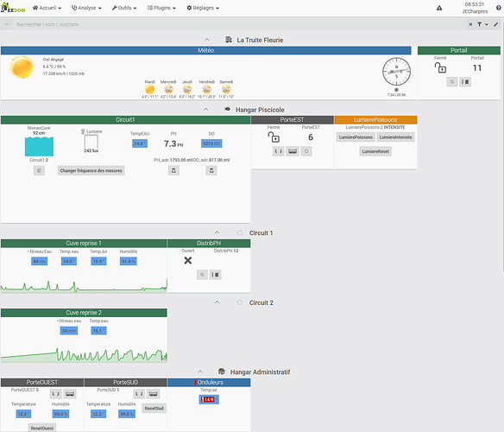
Task: Click the DistribPH X status icon
Action: tap(188, 260)
